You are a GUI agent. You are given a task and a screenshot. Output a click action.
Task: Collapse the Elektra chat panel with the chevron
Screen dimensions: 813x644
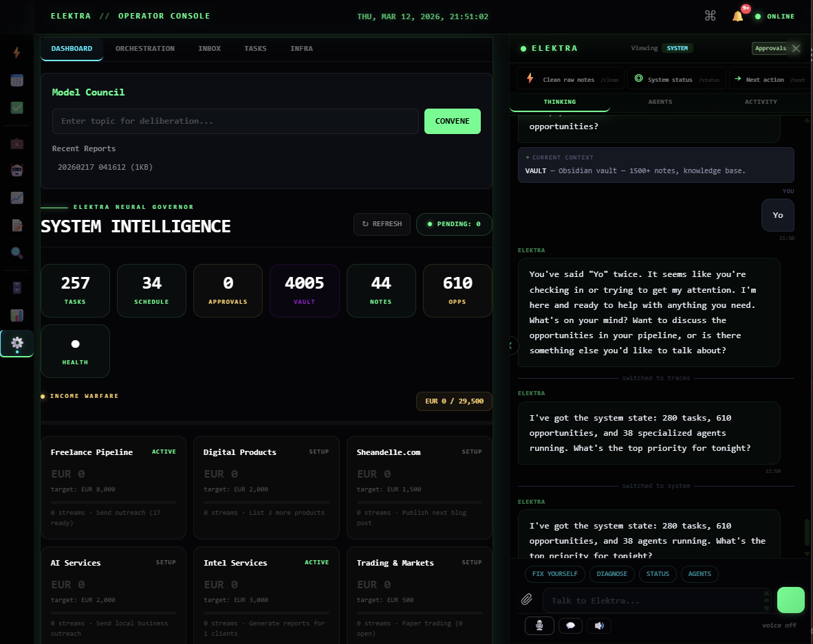point(510,346)
